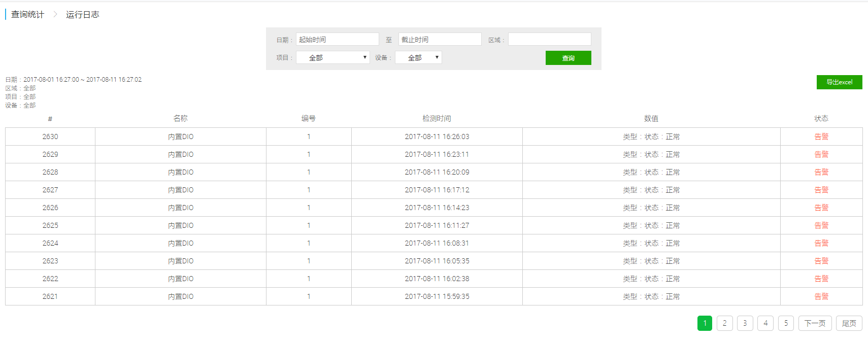Click the region input field
The image size is (868, 341).
(549, 40)
